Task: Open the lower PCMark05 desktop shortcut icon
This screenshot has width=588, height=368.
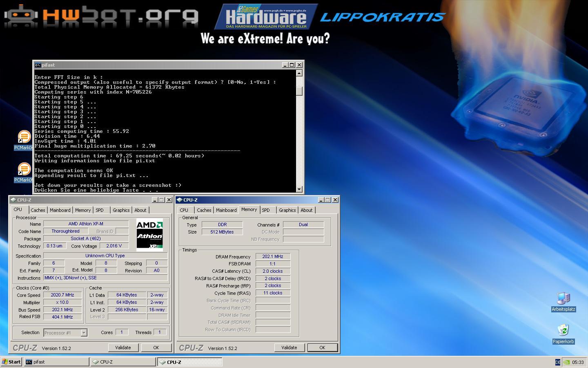Action: 24,169
